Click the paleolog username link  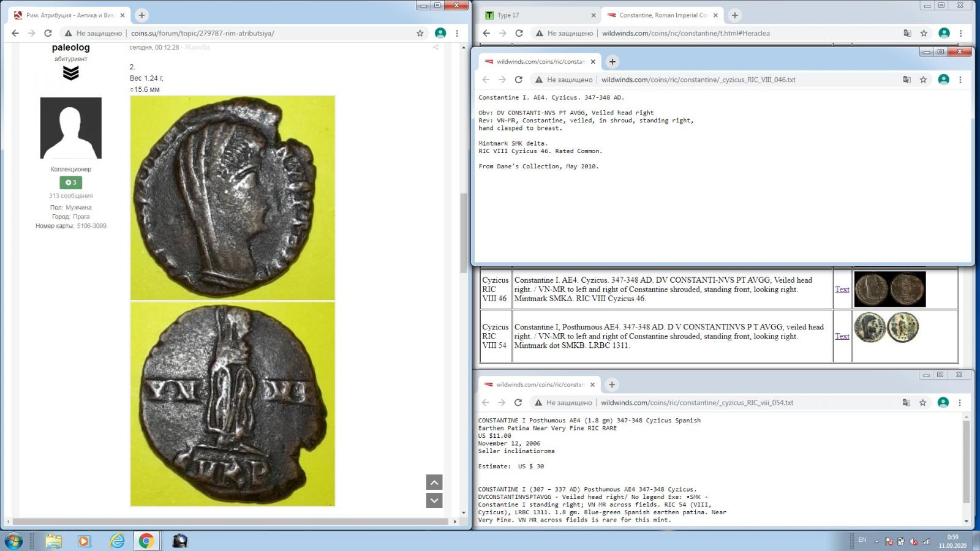[70, 47]
